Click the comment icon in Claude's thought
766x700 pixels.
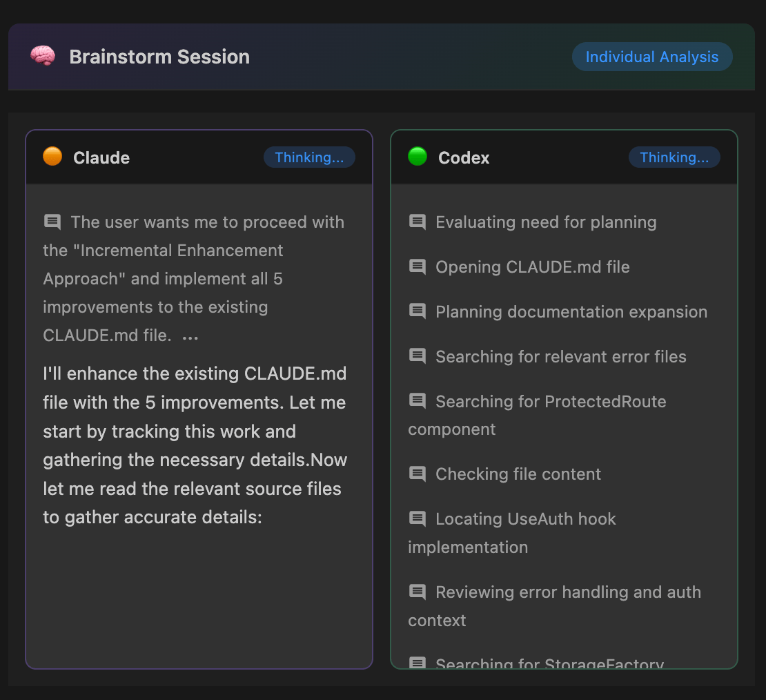point(52,222)
